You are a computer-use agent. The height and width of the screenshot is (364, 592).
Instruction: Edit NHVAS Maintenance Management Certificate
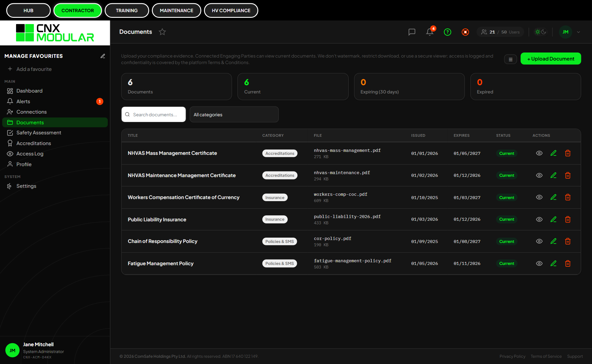[x=553, y=175]
